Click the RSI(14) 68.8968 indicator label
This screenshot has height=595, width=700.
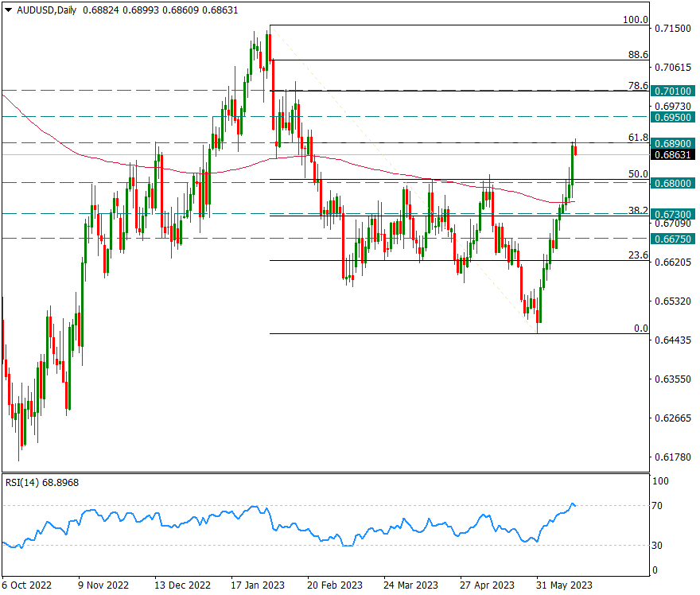tap(42, 483)
